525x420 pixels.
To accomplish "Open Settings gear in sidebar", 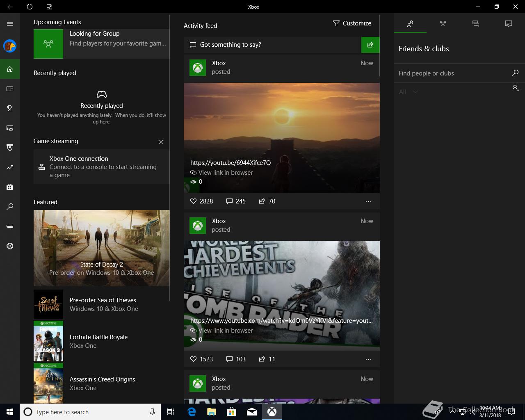I will (10, 246).
